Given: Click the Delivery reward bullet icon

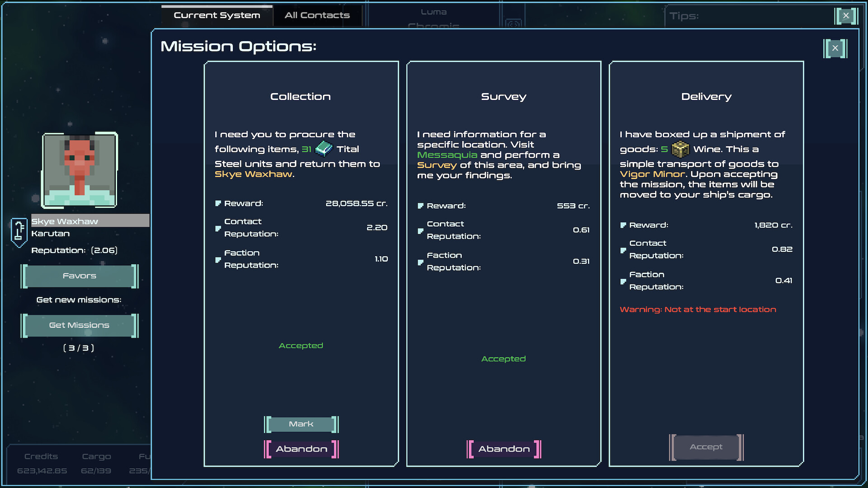Looking at the screenshot, I should [x=623, y=225].
